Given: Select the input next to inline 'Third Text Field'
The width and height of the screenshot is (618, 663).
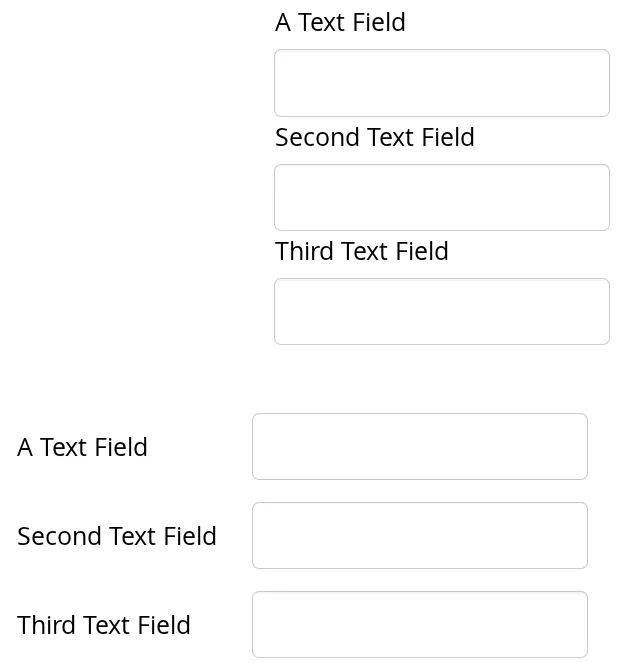Looking at the screenshot, I should click(419, 625).
